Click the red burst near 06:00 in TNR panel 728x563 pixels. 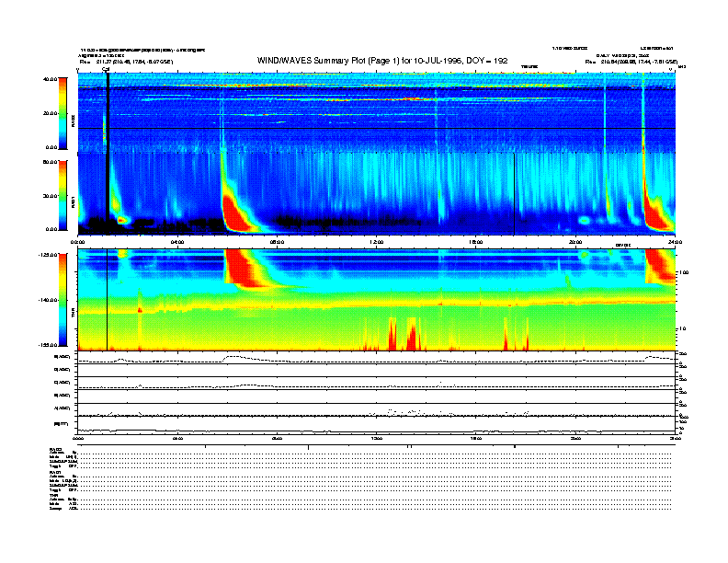pyautogui.click(x=244, y=269)
